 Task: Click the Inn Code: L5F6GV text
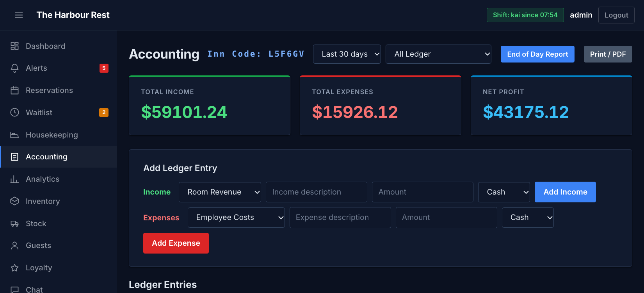(256, 54)
